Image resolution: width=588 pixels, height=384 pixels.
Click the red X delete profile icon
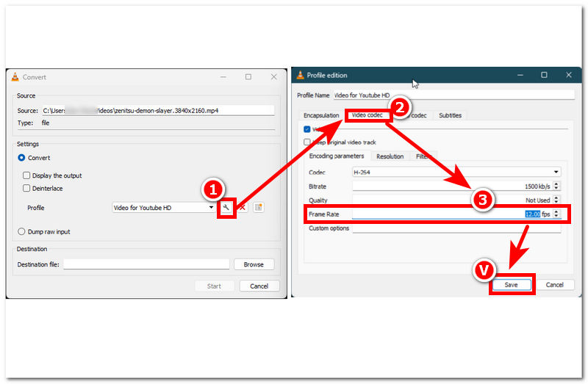point(243,208)
